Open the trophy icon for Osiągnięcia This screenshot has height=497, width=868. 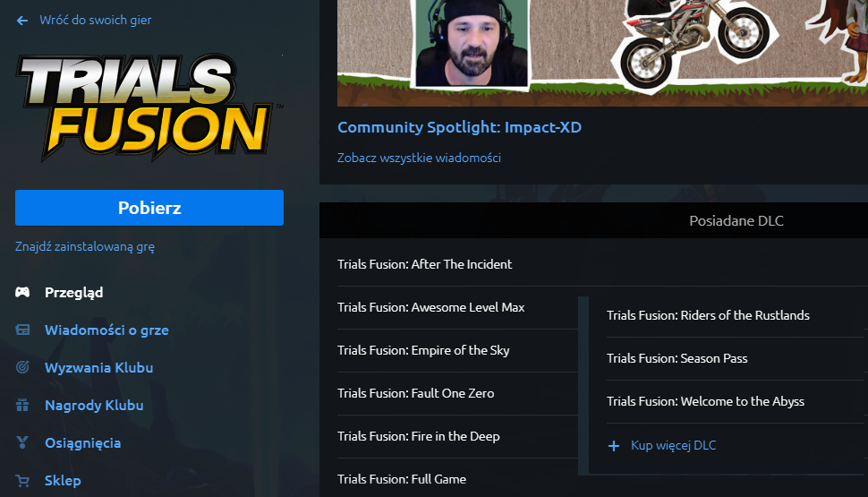tap(22, 442)
